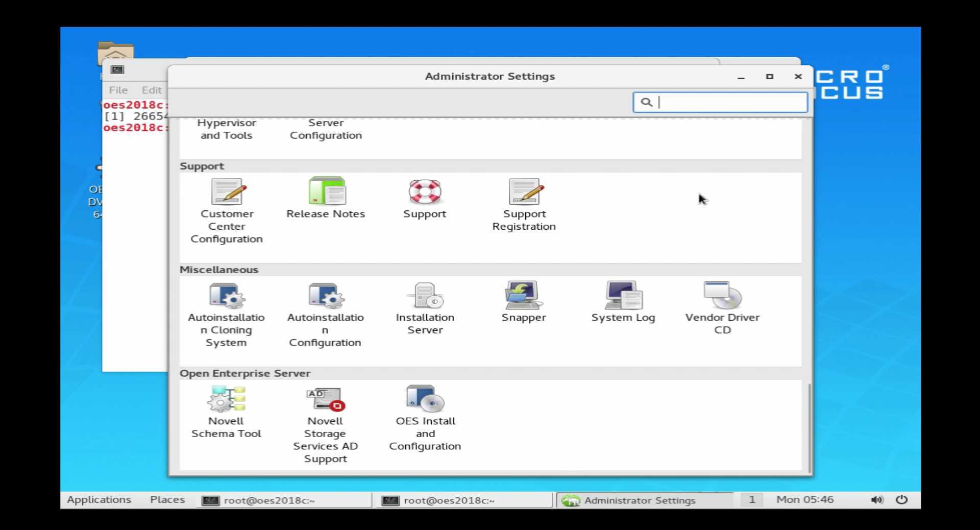The height and width of the screenshot is (530, 980).
Task: Open Server Configuration label
Action: pyautogui.click(x=326, y=129)
